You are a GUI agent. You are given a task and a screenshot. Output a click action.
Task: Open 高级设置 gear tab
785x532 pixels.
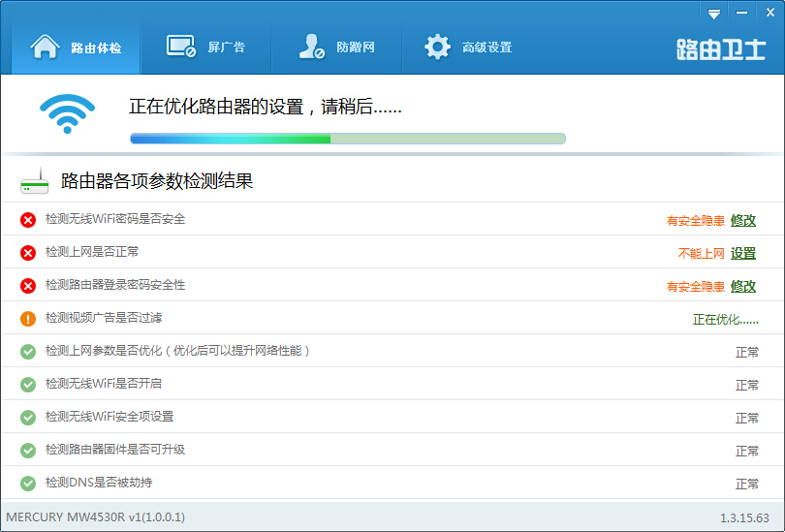tap(468, 47)
